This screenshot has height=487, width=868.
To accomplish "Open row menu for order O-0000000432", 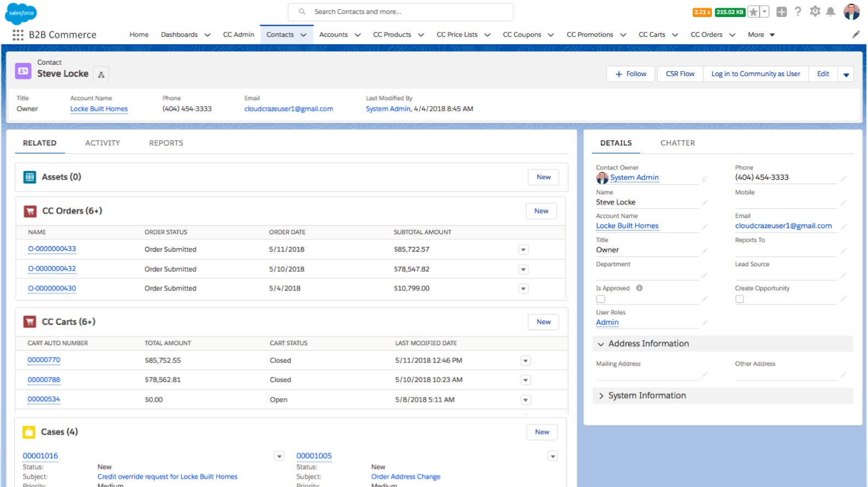I will coord(524,270).
